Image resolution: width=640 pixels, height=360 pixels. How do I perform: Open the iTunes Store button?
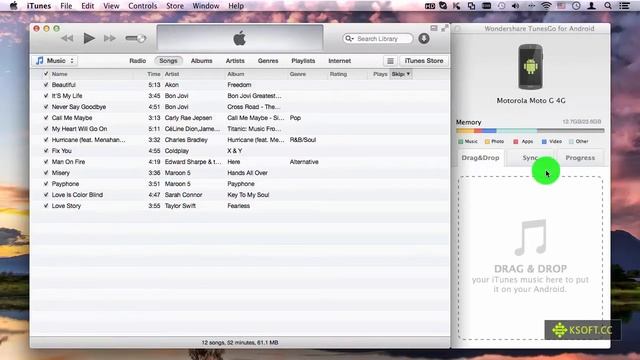pyautogui.click(x=424, y=61)
